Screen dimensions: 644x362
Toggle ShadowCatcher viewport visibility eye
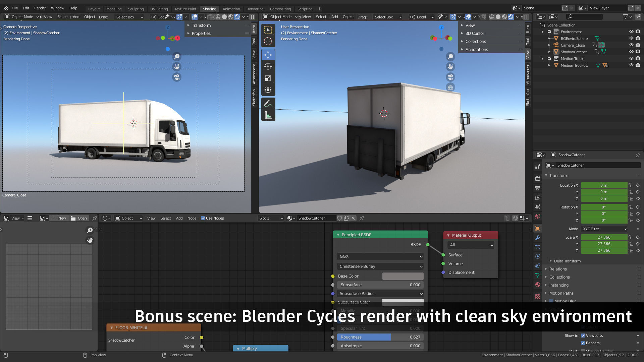631,52
